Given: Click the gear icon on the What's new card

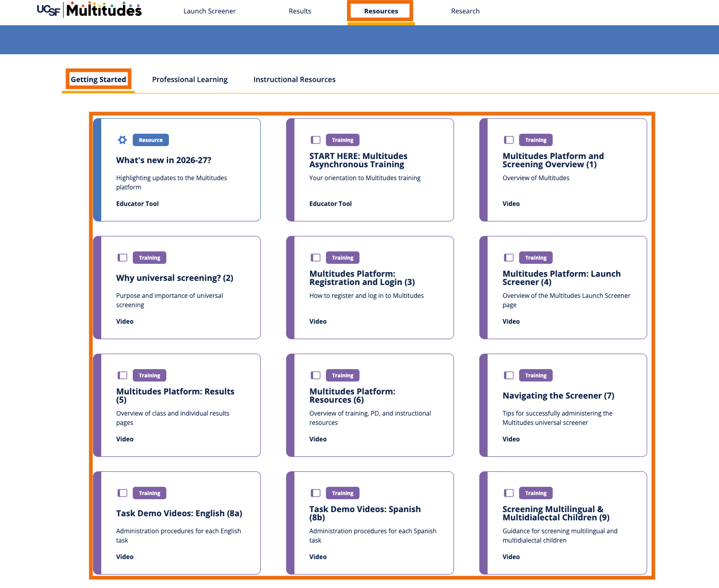Looking at the screenshot, I should coord(122,140).
